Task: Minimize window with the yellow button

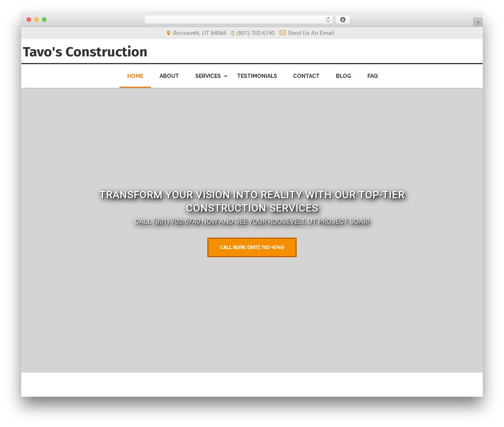Action: click(37, 20)
